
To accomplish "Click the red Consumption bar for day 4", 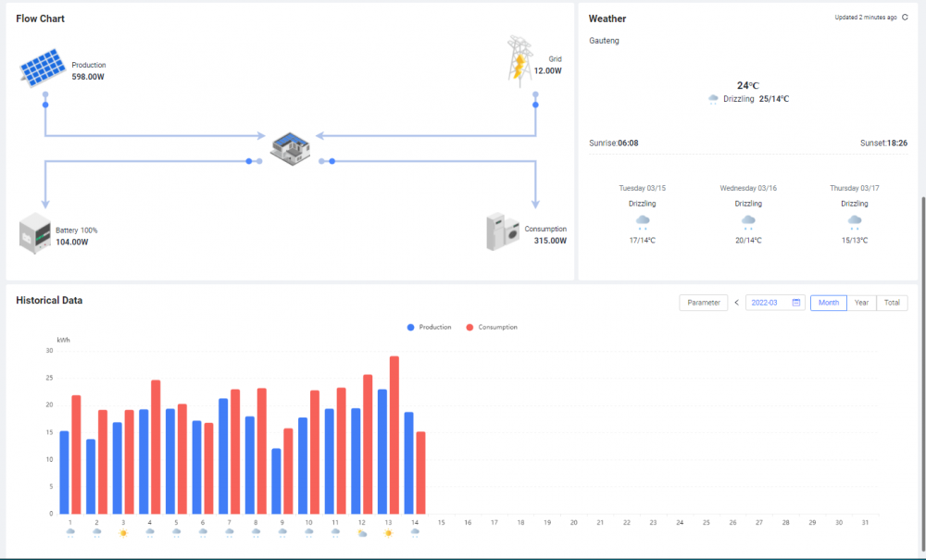I will tap(156, 447).
